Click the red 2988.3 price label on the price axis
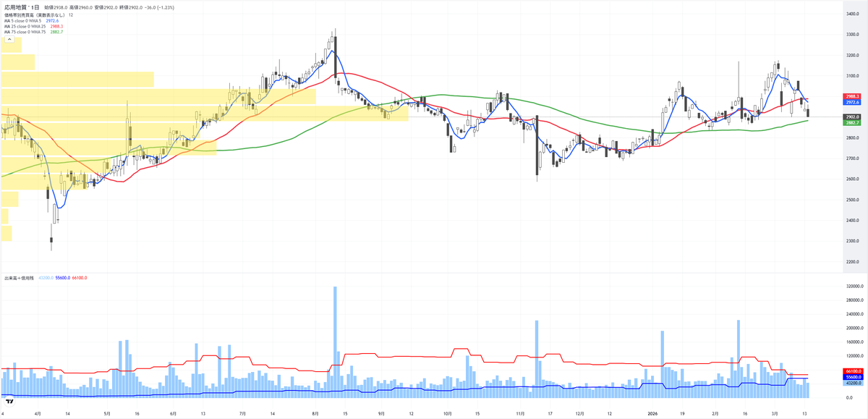868x419 pixels. (851, 96)
